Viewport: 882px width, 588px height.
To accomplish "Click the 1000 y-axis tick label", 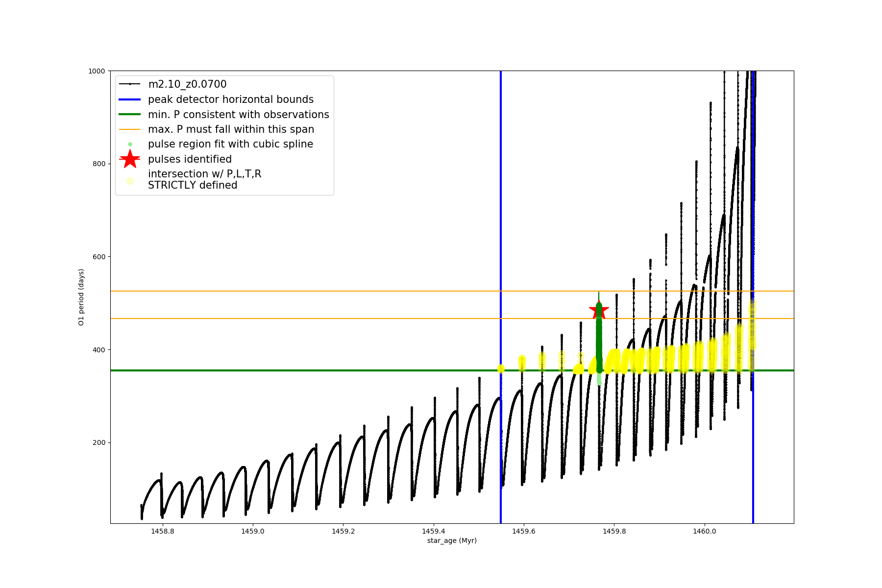I will tap(97, 71).
